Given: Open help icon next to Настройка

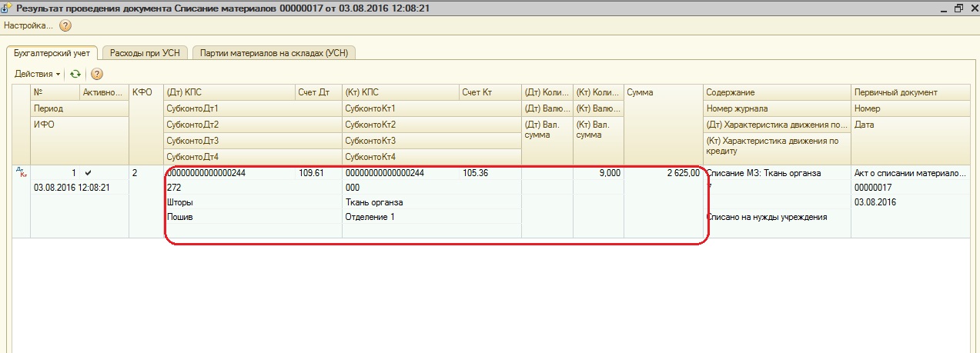Looking at the screenshot, I should click(x=65, y=25).
